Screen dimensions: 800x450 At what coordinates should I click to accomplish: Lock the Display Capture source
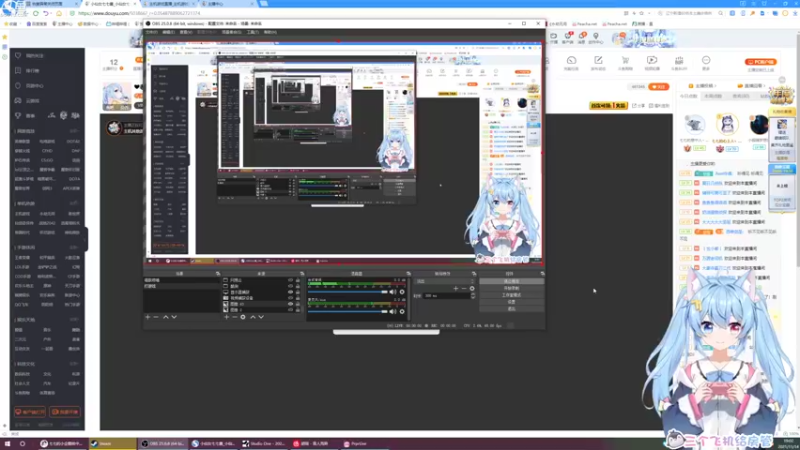298,292
